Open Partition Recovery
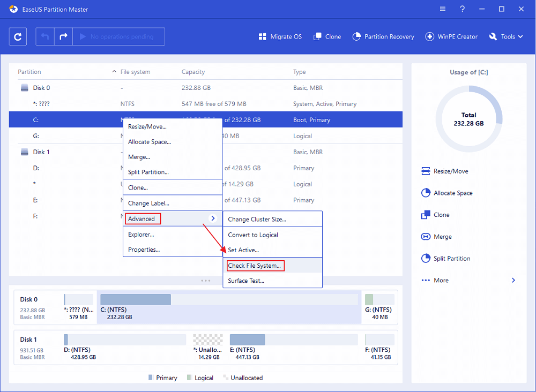 point(383,36)
